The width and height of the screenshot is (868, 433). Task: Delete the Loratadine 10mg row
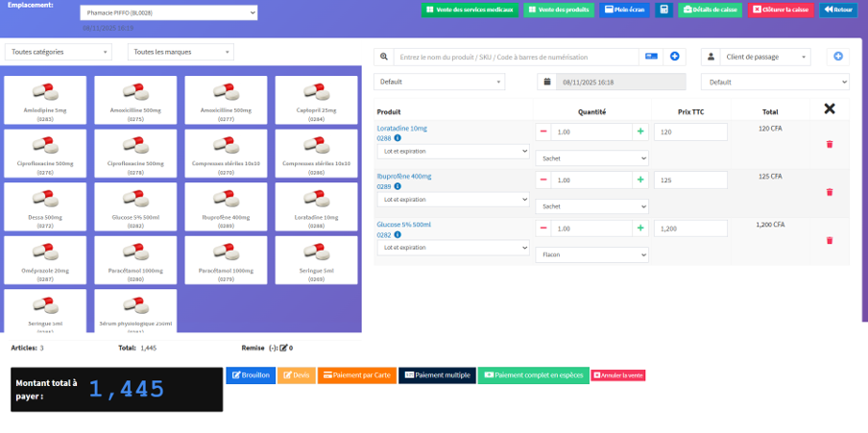click(830, 144)
